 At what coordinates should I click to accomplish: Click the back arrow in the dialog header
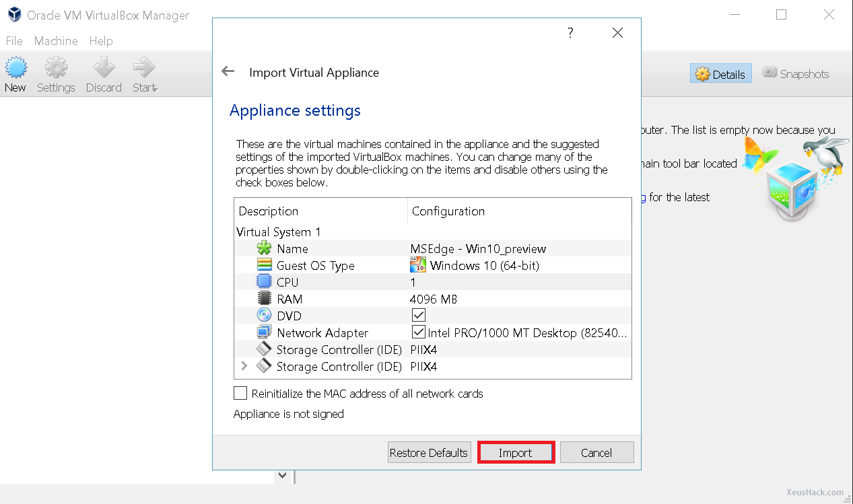[228, 71]
